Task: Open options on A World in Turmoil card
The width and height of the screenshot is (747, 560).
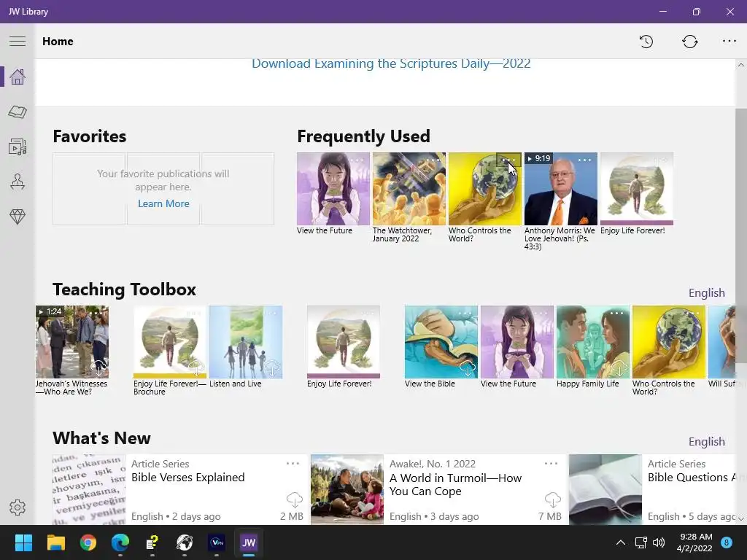Action: [x=551, y=463]
